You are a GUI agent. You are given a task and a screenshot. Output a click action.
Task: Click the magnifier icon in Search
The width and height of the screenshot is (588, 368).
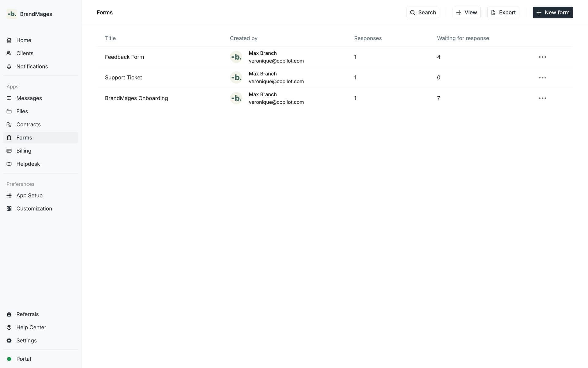(x=413, y=13)
